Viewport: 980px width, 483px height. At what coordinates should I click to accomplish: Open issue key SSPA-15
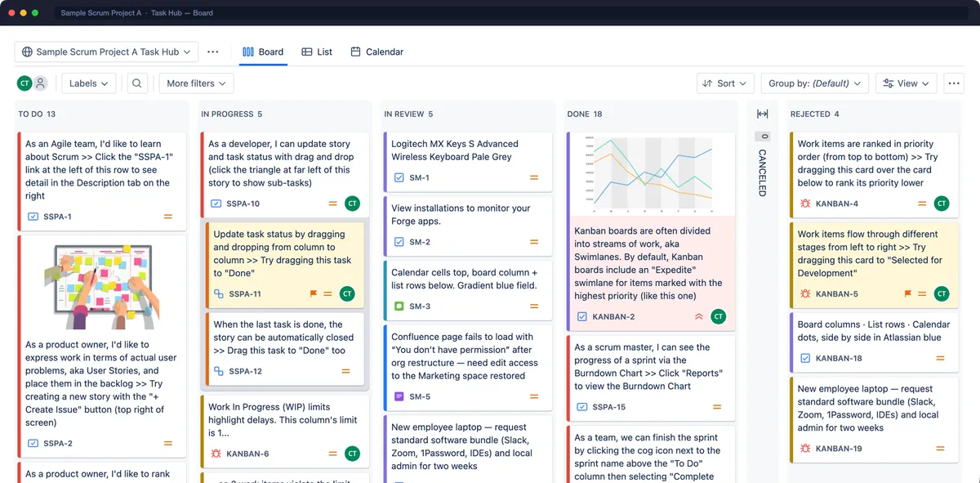coord(609,406)
